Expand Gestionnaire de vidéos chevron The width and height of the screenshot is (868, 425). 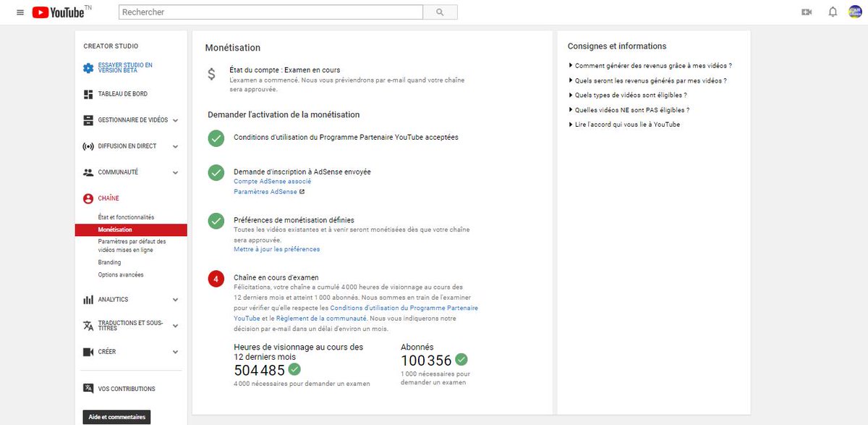pos(175,120)
